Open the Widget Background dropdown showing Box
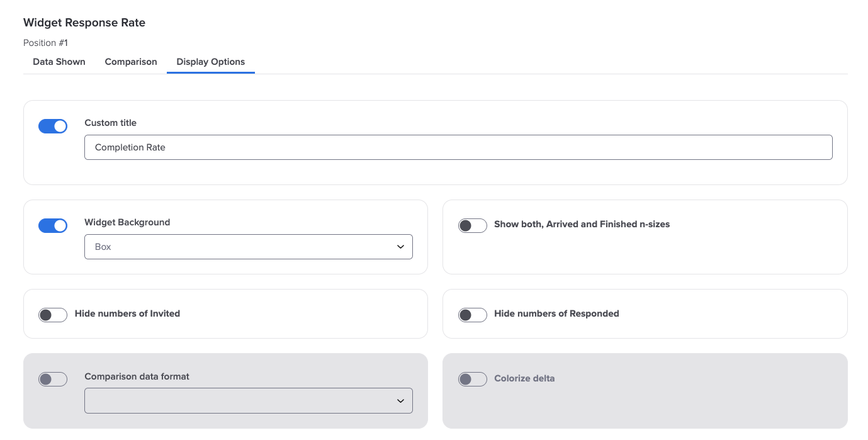868x440 pixels. tap(248, 247)
